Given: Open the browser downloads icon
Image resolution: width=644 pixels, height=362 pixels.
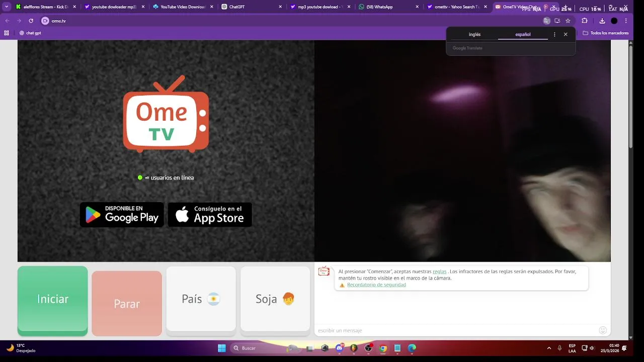Looking at the screenshot, I should point(602,21).
